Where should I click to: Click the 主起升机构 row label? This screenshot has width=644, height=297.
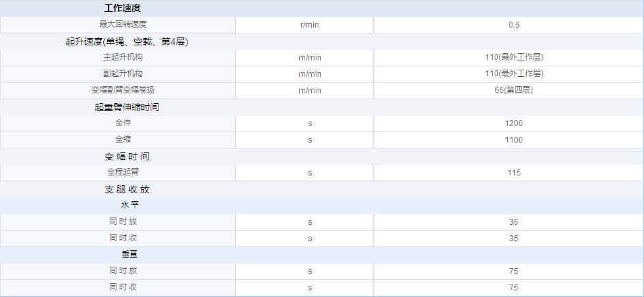point(123,57)
